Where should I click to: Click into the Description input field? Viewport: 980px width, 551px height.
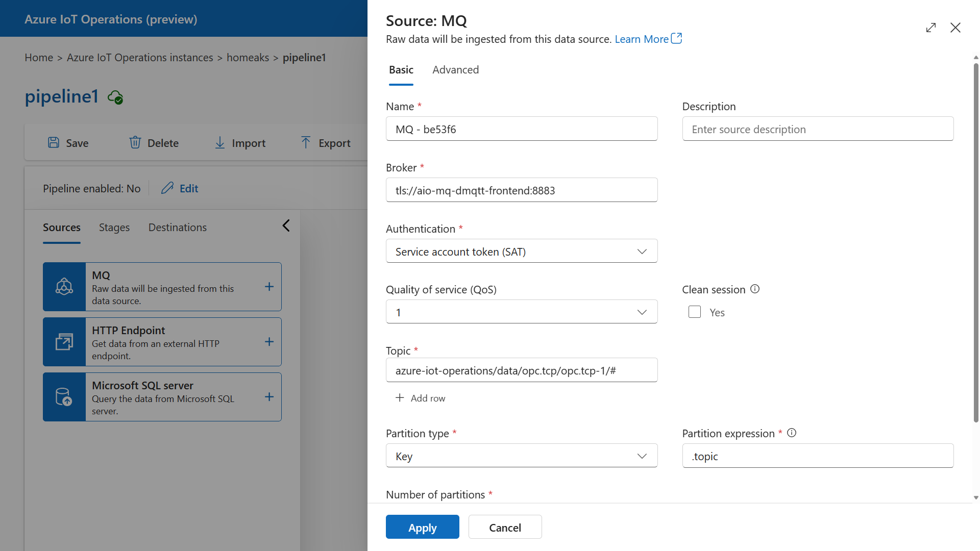[x=818, y=129]
